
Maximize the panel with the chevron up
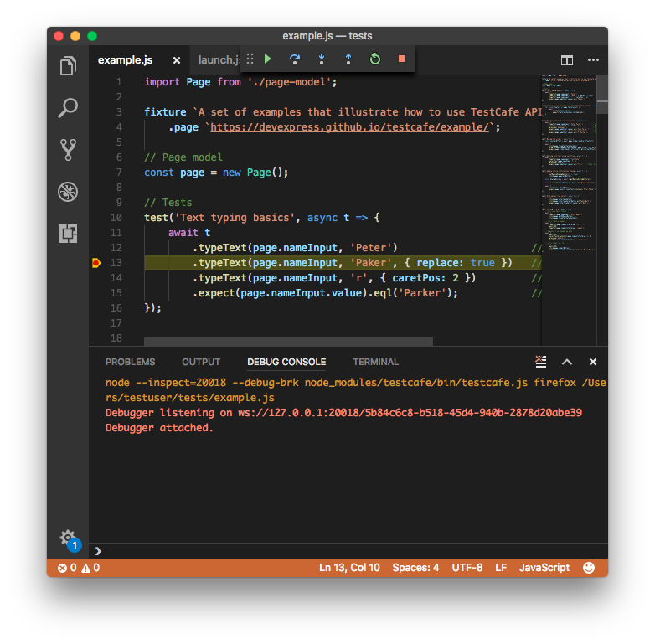(567, 362)
